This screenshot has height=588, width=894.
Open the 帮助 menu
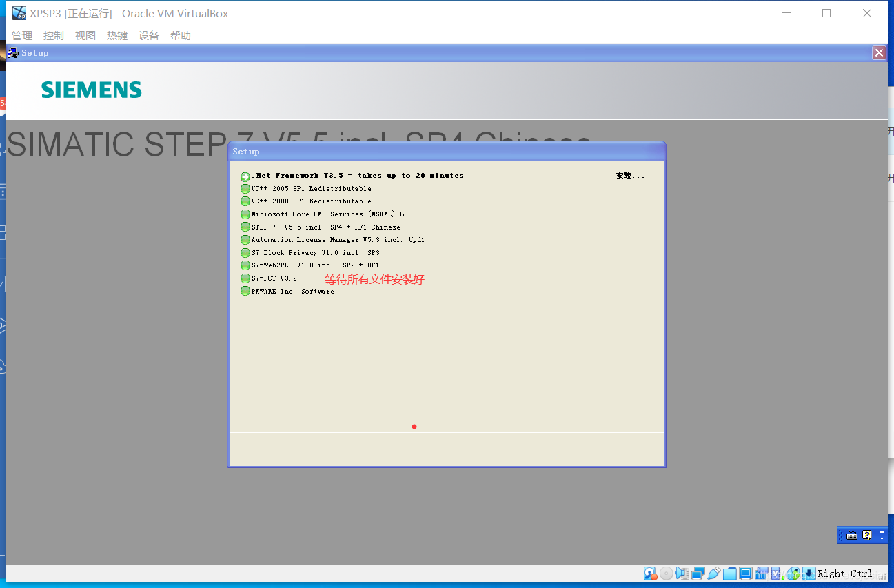[x=181, y=36]
